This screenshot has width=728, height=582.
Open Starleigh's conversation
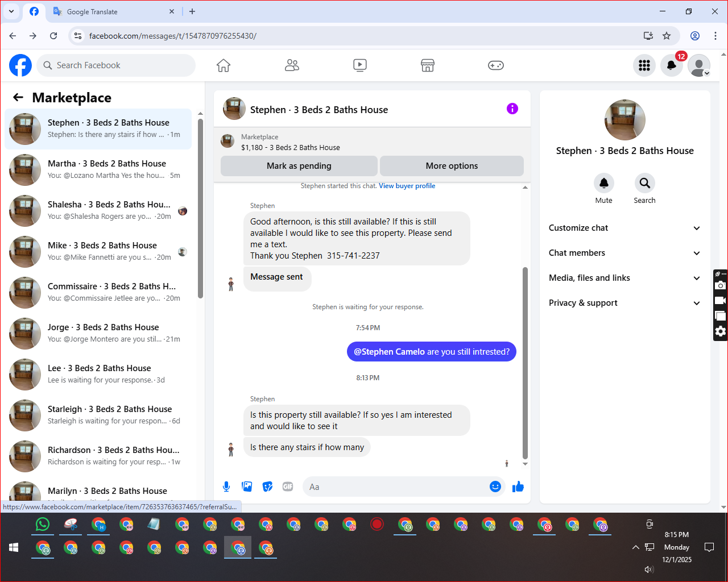98,415
